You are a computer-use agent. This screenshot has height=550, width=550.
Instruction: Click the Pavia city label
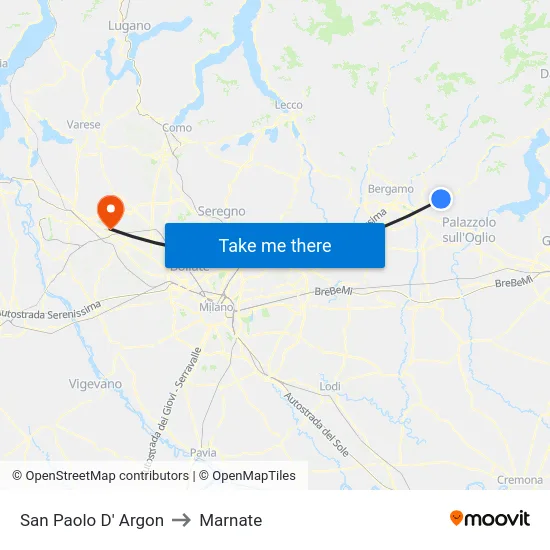coord(203,453)
